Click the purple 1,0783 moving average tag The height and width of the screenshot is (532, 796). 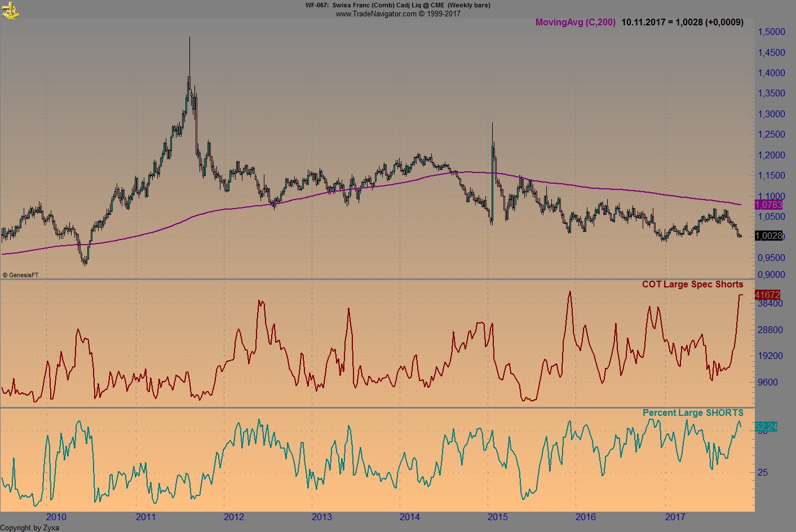pyautogui.click(x=768, y=205)
